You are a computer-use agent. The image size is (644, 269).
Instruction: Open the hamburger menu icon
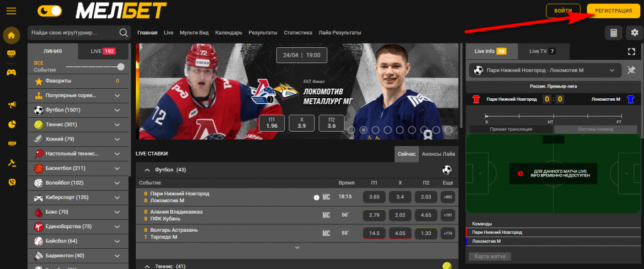click(11, 11)
